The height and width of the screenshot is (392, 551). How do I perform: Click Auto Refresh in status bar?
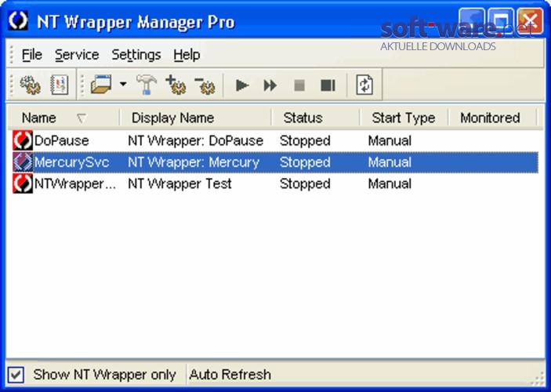click(230, 375)
